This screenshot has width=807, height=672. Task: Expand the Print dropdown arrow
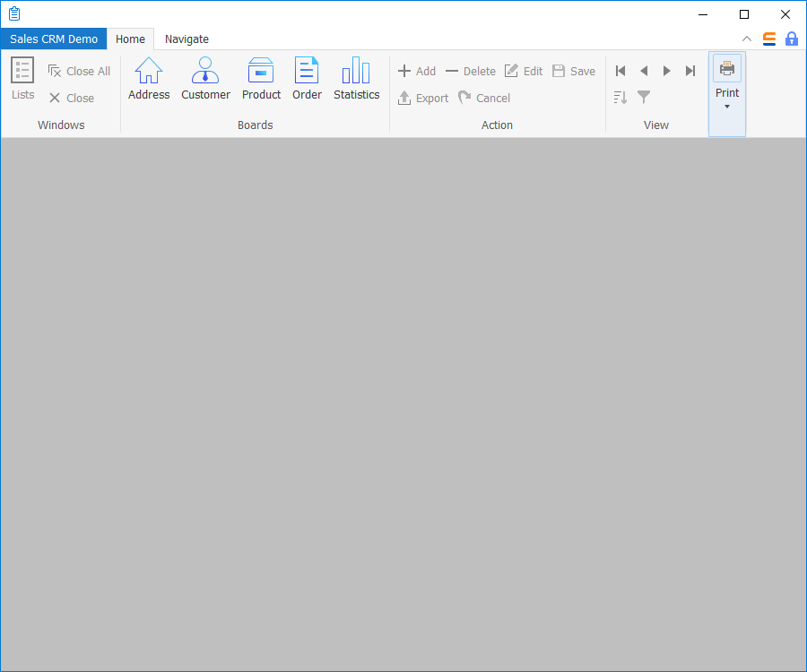point(727,107)
